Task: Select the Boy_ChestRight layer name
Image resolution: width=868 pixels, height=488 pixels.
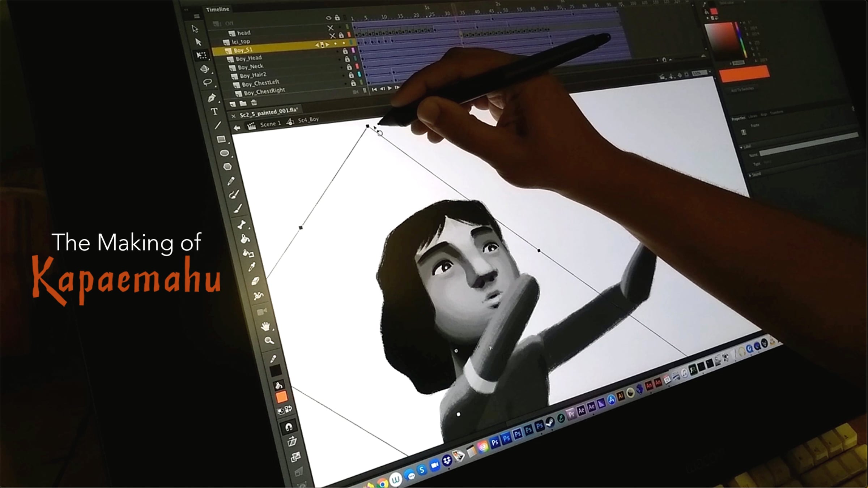Action: tap(265, 91)
